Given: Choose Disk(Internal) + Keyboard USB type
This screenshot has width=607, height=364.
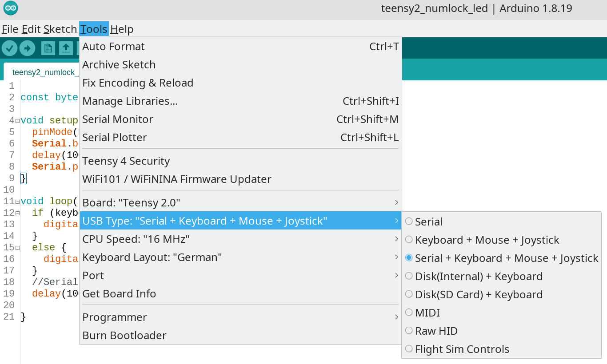Looking at the screenshot, I should click(x=501, y=276).
